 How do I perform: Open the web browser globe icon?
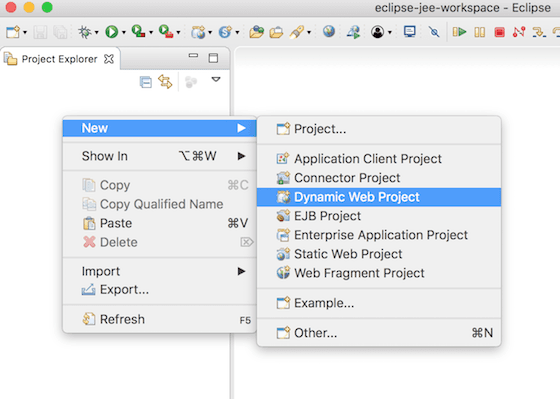[329, 31]
